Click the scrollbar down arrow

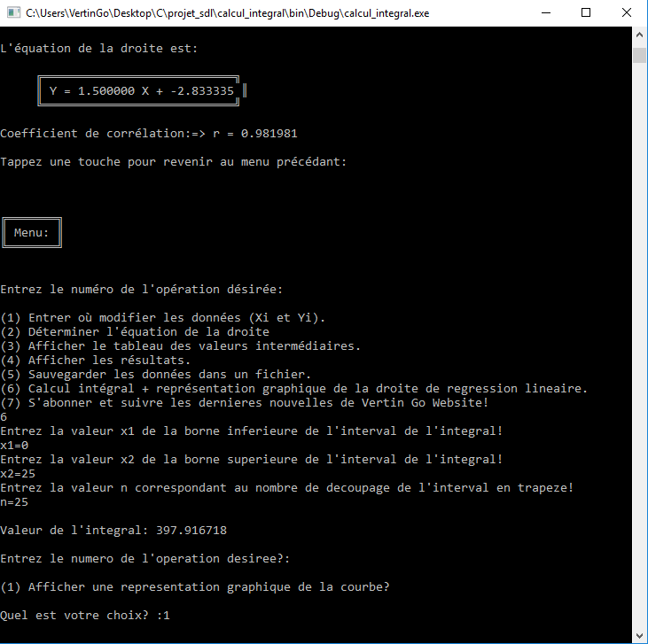(x=639, y=635)
